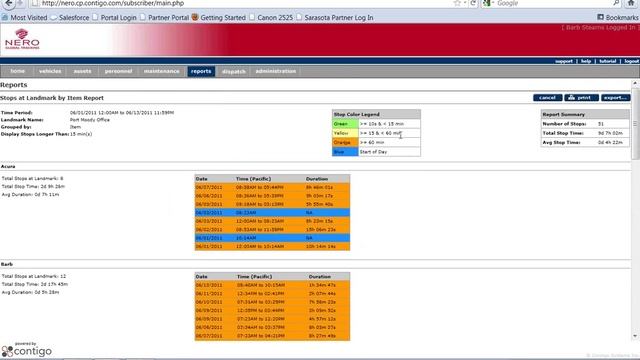Click the '>= 60 min' legend text
Screen dimensions: 640x360
[372, 142]
